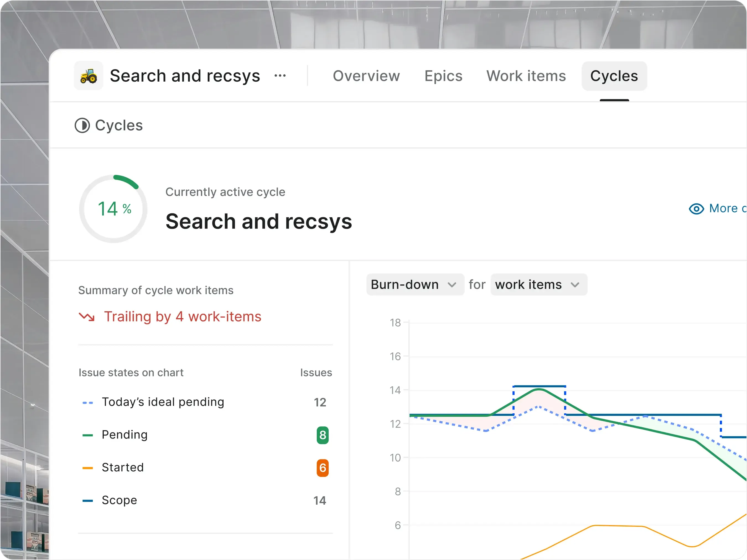Image resolution: width=747 pixels, height=560 pixels.
Task: Click the Currently active cycle label
Action: coord(225,192)
